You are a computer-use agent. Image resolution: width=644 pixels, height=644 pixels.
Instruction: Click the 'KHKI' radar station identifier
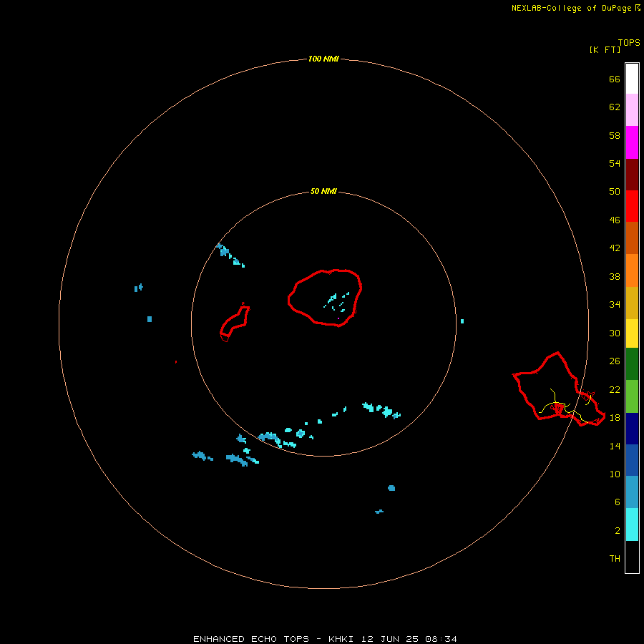[341, 639]
